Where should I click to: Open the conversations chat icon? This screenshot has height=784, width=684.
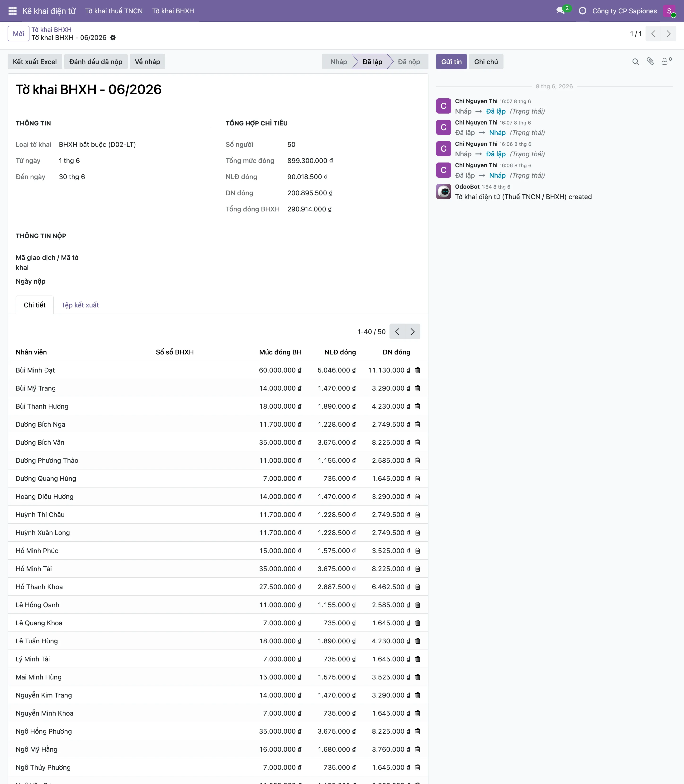pos(560,11)
